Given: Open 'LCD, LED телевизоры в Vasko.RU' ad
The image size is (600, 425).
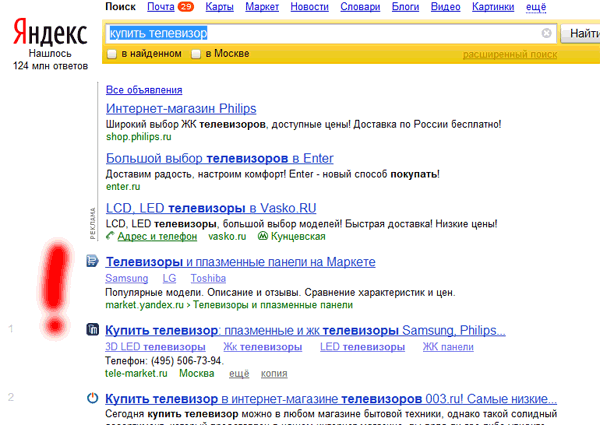Looking at the screenshot, I should 211,208.
